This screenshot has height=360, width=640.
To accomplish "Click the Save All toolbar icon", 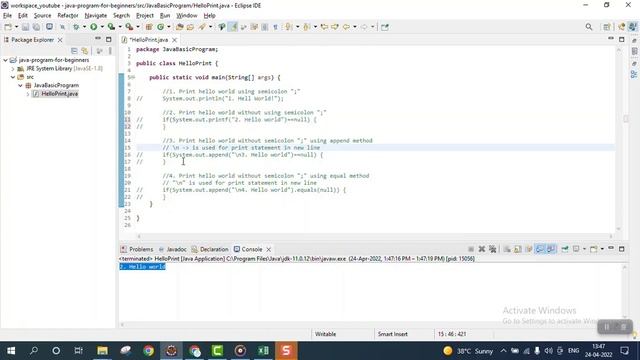I will pyautogui.click(x=36, y=27).
